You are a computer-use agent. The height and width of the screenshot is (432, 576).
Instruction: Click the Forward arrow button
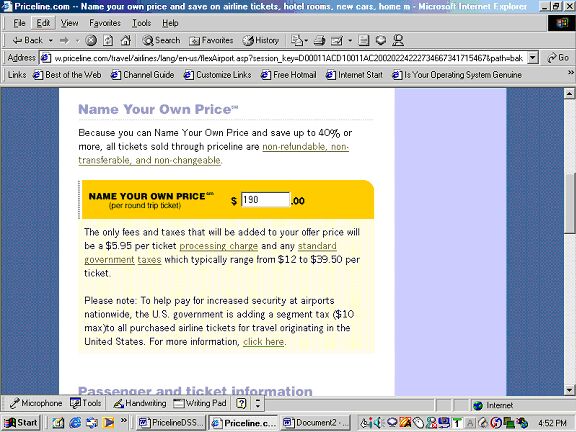click(64, 40)
